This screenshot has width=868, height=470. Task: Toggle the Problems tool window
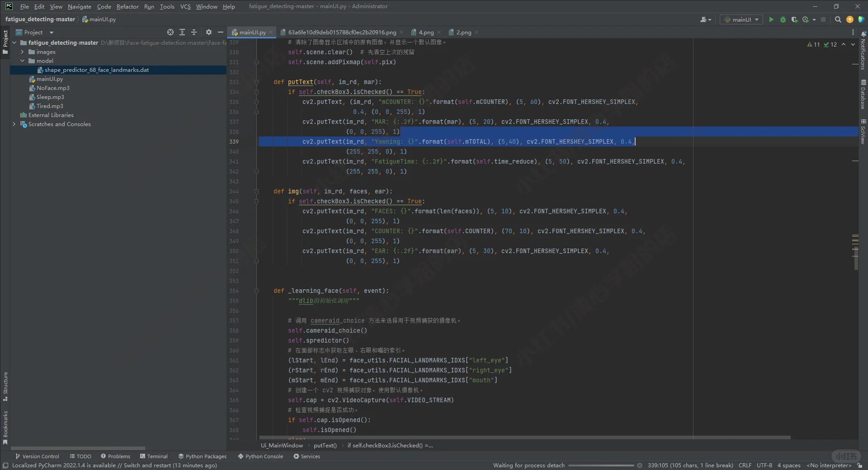(115, 456)
